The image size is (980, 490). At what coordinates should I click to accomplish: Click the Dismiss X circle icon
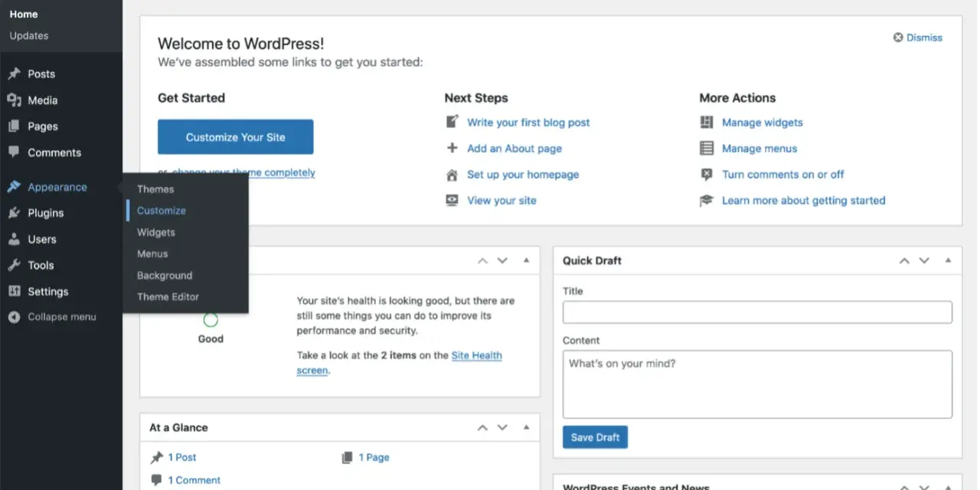tap(898, 38)
